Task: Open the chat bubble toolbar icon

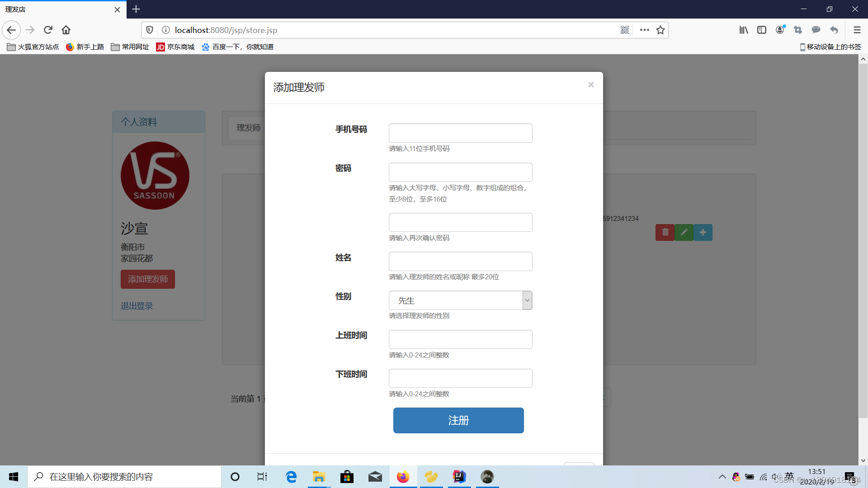Action: 816,30
